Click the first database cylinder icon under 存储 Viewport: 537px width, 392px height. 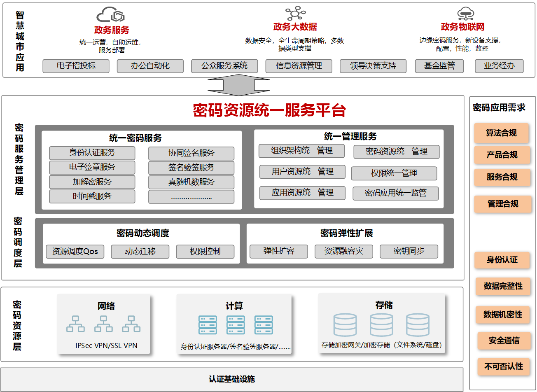(x=345, y=325)
